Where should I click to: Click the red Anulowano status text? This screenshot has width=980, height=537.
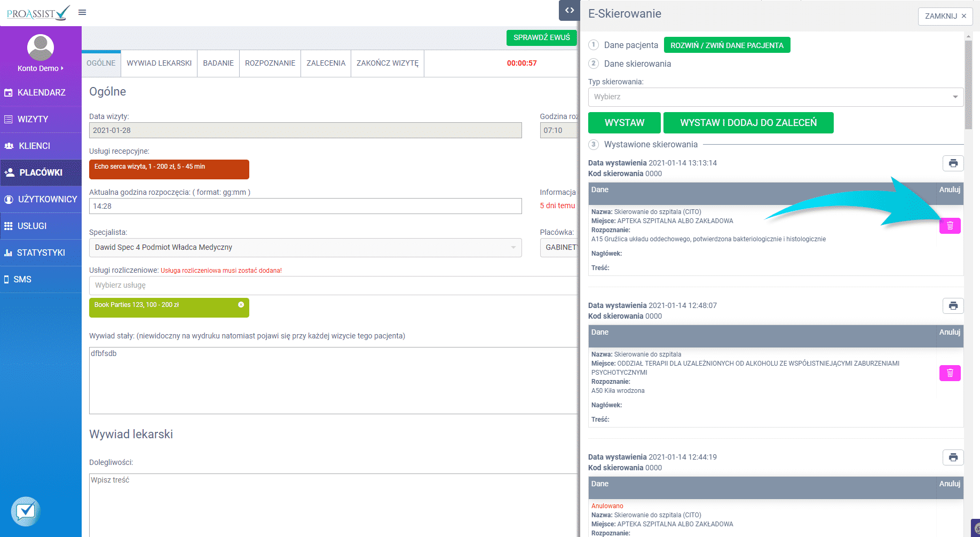[x=607, y=506]
